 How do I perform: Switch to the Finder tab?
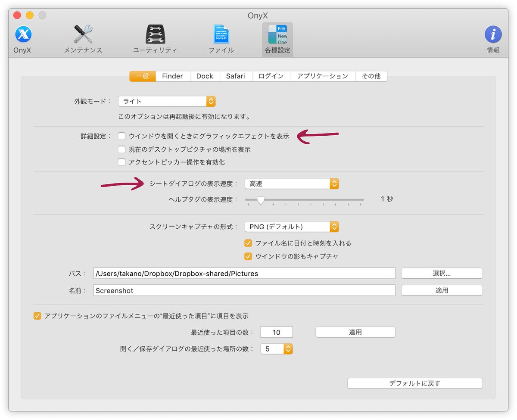[x=173, y=76]
